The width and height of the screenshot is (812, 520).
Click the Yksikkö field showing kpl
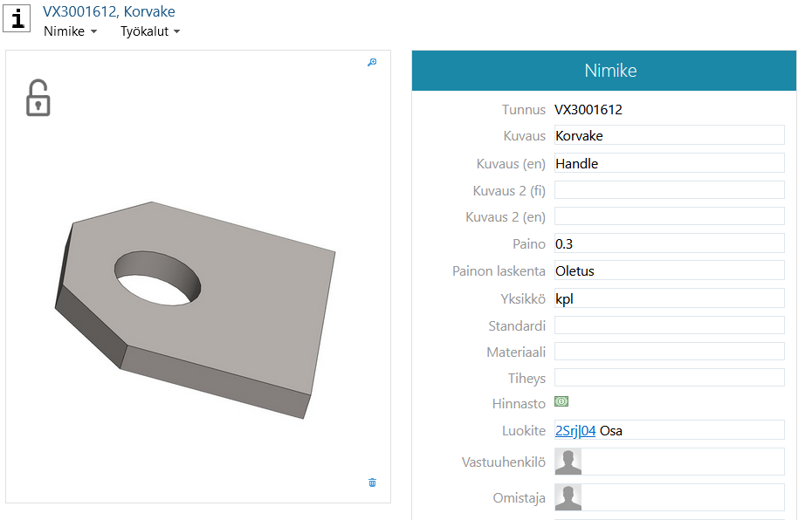(669, 298)
